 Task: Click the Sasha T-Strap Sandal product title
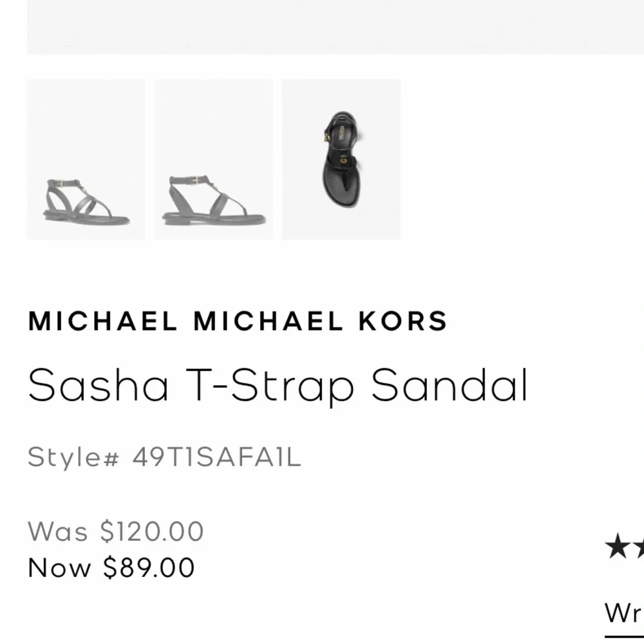[277, 384]
